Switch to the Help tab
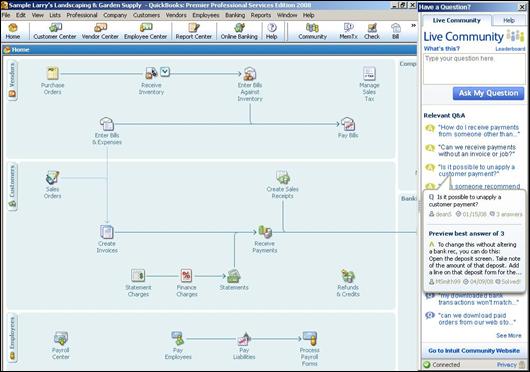 point(509,21)
